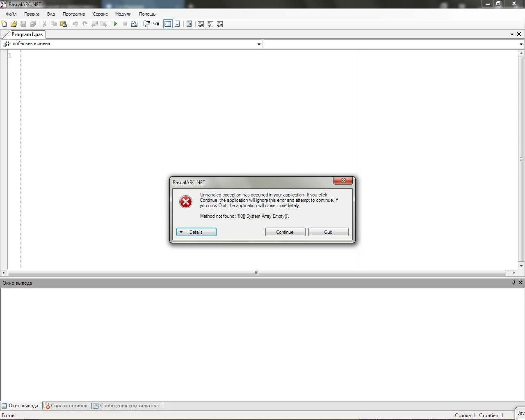525x420 pixels.
Task: Click the D-labeled toolbar icon
Action: point(201,24)
